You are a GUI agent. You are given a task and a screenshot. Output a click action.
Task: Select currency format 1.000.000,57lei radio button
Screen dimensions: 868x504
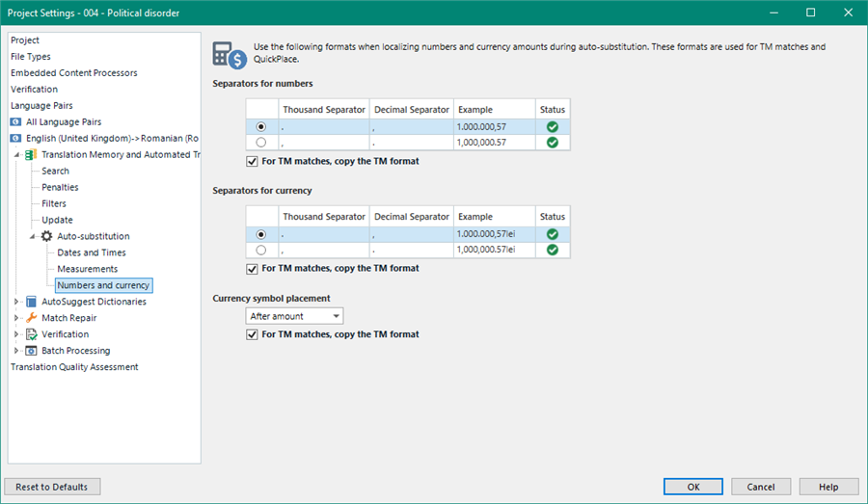(x=261, y=234)
